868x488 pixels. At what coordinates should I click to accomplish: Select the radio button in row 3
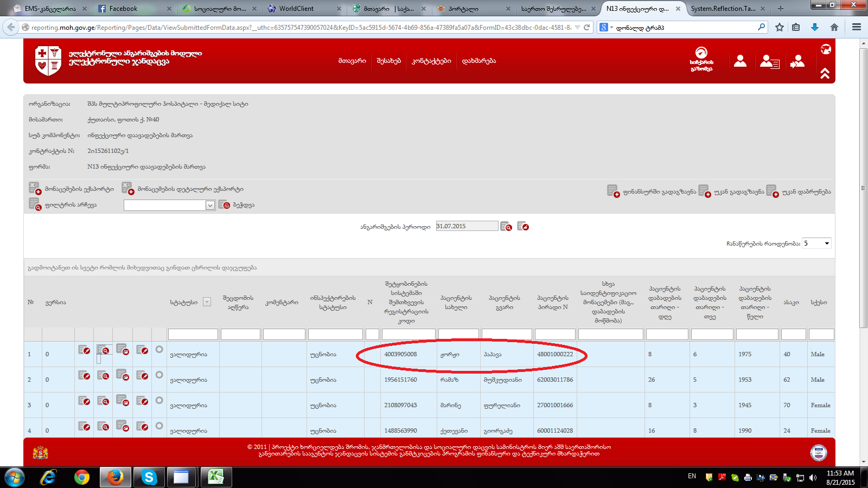pyautogui.click(x=159, y=401)
